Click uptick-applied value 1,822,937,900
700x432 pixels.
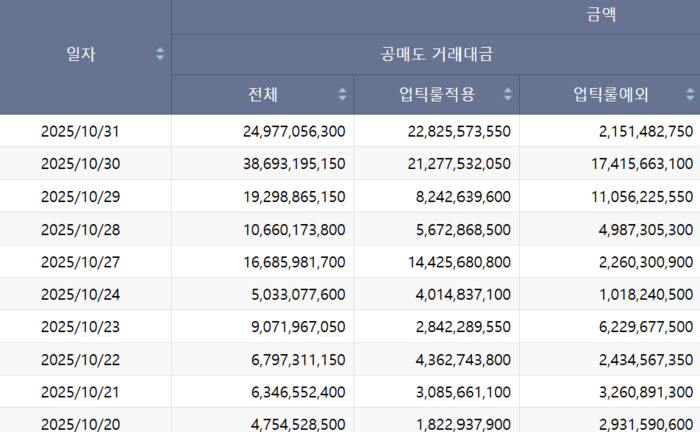(463, 424)
